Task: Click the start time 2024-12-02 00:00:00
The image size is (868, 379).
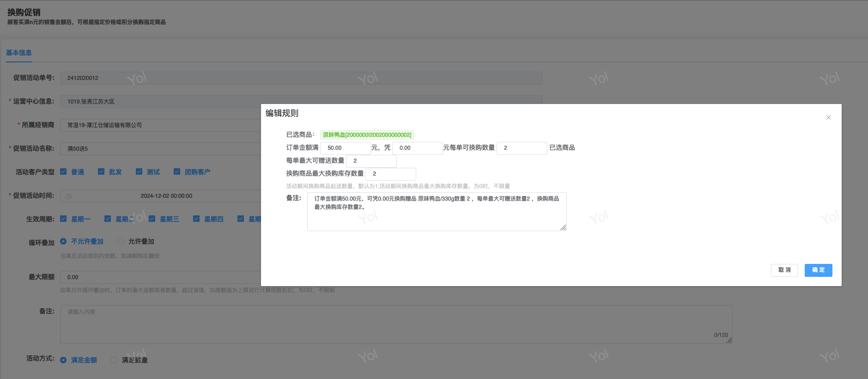Action: point(166,196)
